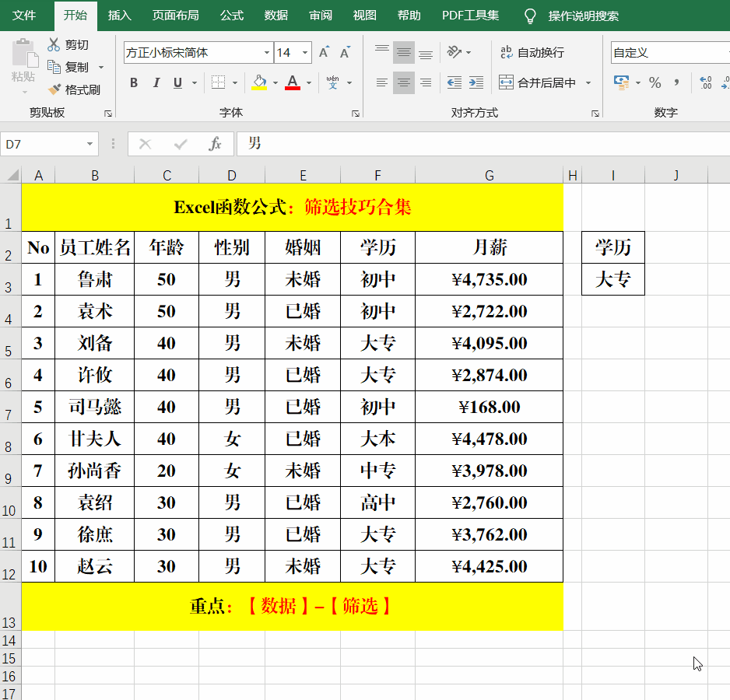Open clipboard group dialog launcher
The width and height of the screenshot is (730, 700).
[x=108, y=114]
